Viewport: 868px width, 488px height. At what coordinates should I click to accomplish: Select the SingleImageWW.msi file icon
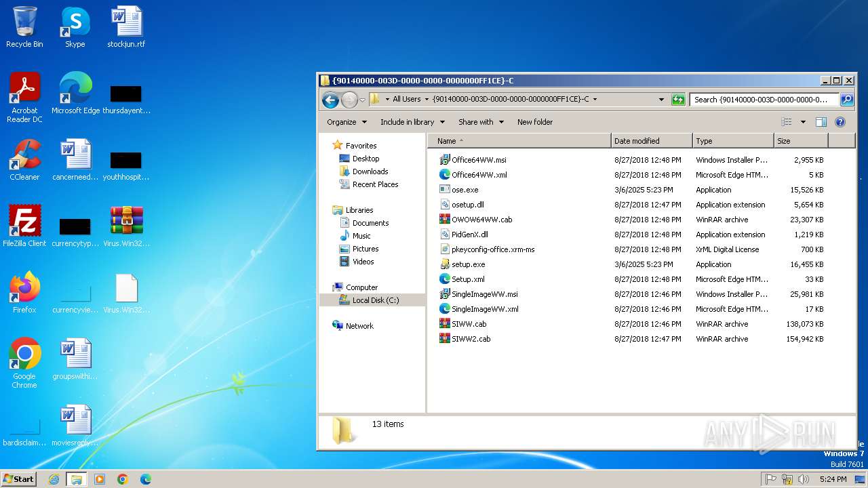[x=445, y=294]
